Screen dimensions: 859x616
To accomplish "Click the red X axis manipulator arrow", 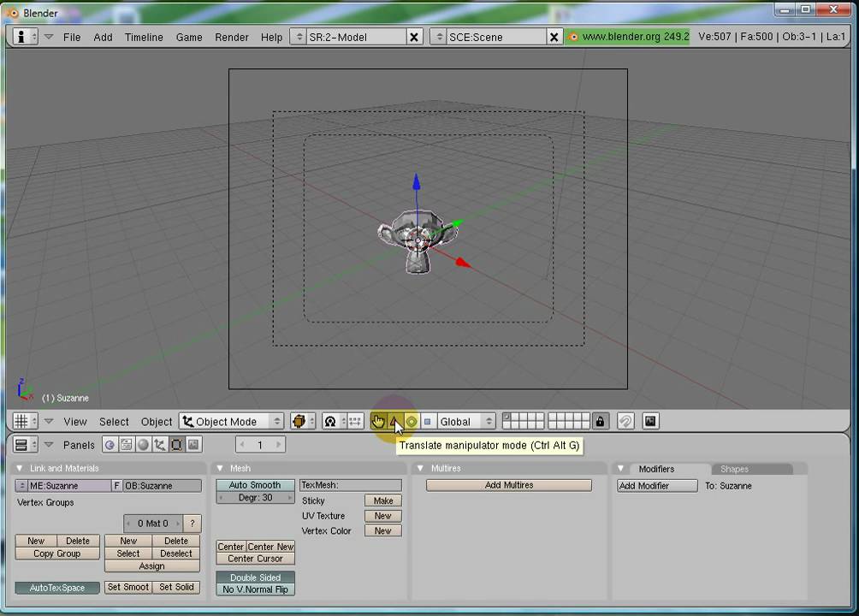I will click(463, 263).
